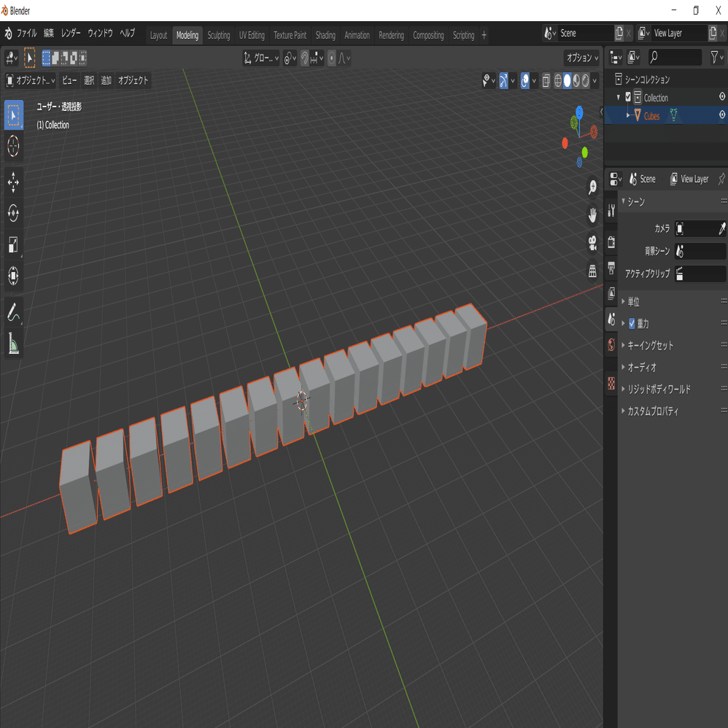Open the outliner display mode dropdown
Screen dimensions: 728x728
616,57
